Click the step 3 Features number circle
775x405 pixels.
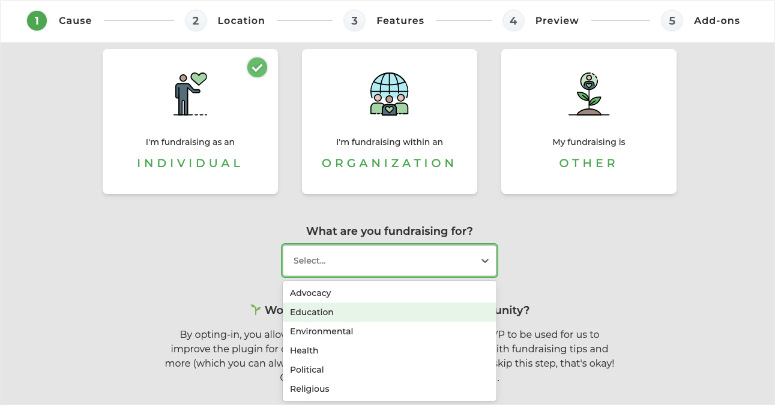coord(354,21)
